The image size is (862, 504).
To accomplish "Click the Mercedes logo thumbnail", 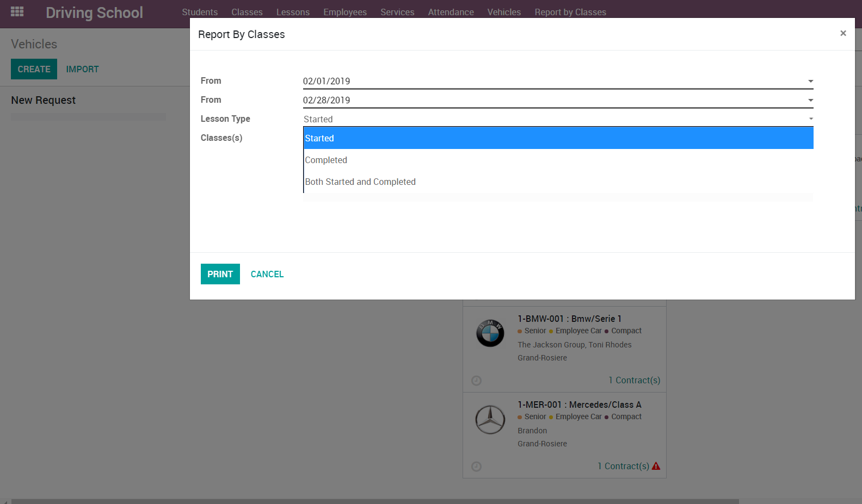I will 490,420.
